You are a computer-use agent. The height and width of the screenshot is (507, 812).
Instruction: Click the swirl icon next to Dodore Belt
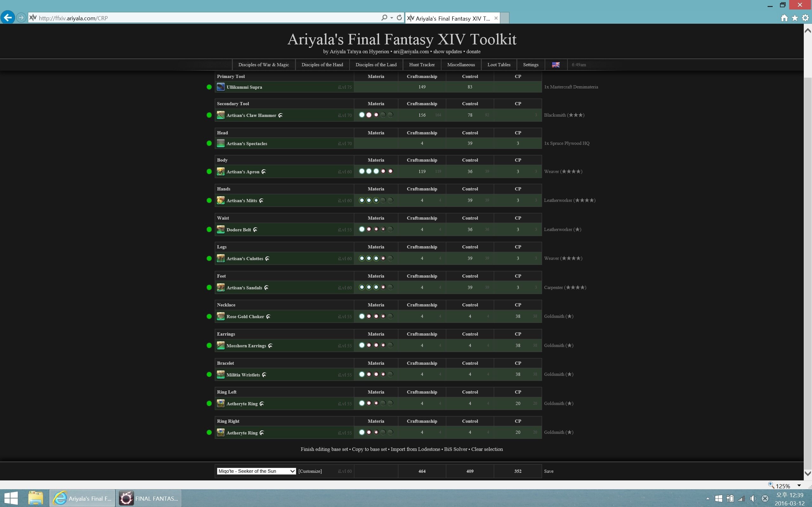click(255, 230)
